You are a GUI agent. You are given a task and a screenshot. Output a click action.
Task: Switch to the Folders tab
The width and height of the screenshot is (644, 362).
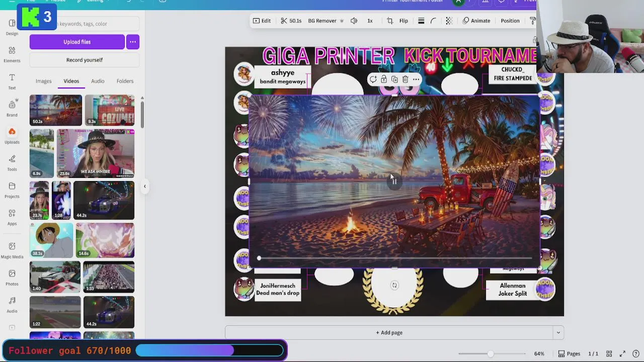coord(125,81)
